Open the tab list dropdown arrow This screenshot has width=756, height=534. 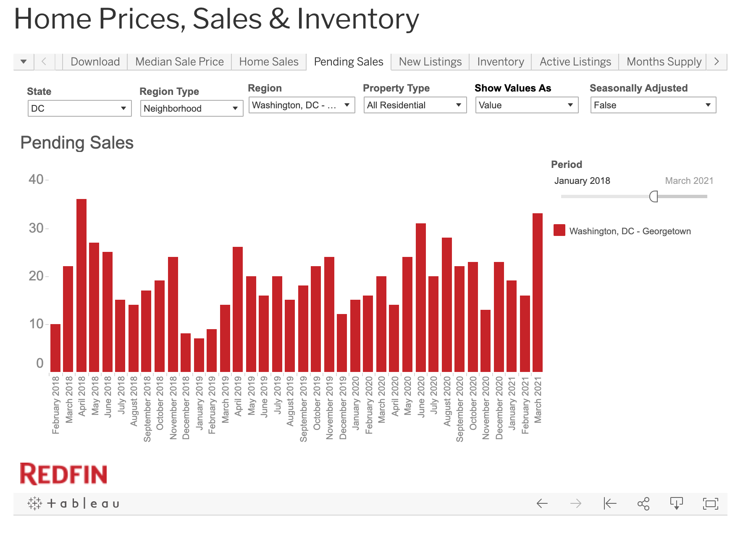[24, 62]
